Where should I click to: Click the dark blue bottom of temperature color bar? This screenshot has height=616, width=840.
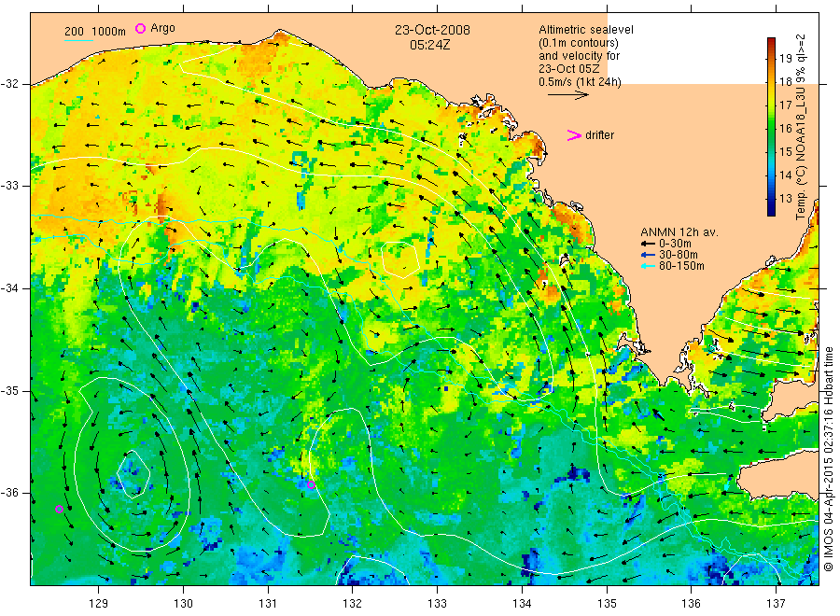point(771,209)
